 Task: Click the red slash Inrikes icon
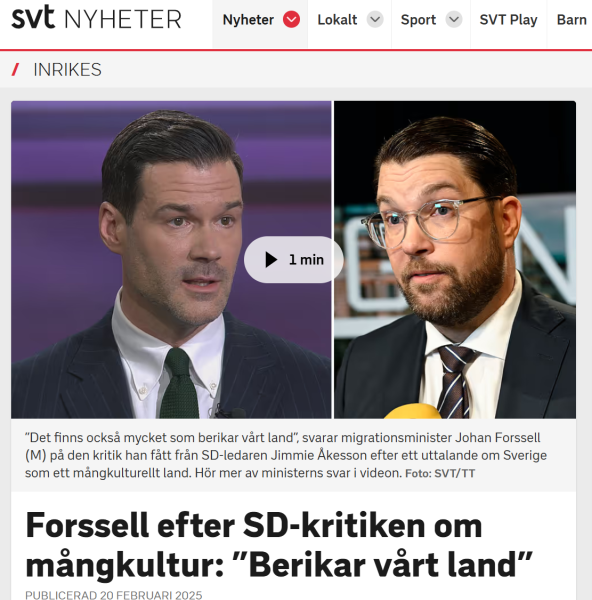pos(15,70)
